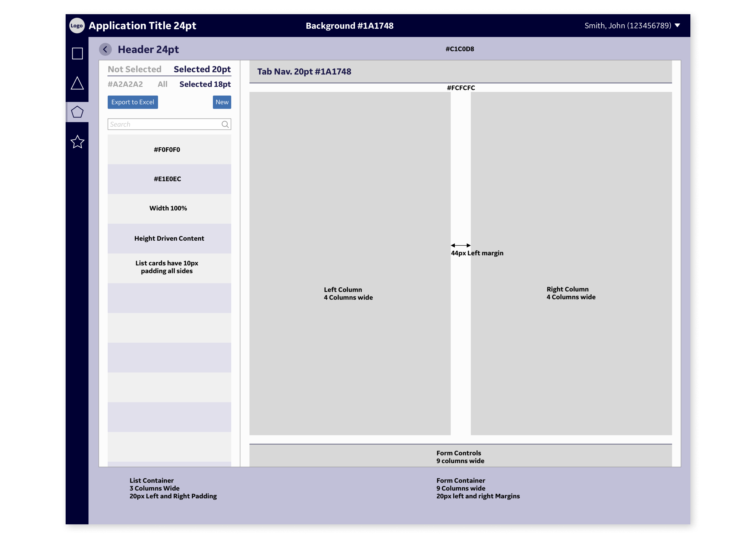Select the #A2A2A2 sub-tab
This screenshot has height=538, width=756.
[x=125, y=84]
